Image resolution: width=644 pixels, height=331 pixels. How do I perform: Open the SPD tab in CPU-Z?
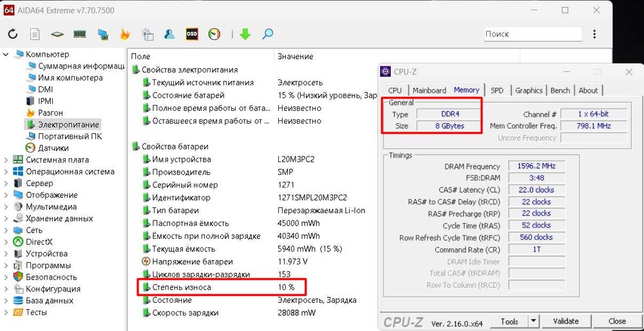tap(497, 90)
